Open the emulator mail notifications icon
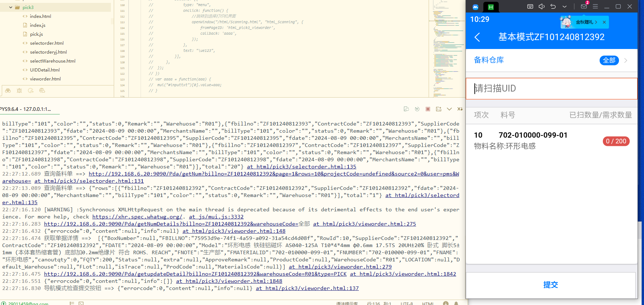 pyautogui.click(x=584, y=6)
